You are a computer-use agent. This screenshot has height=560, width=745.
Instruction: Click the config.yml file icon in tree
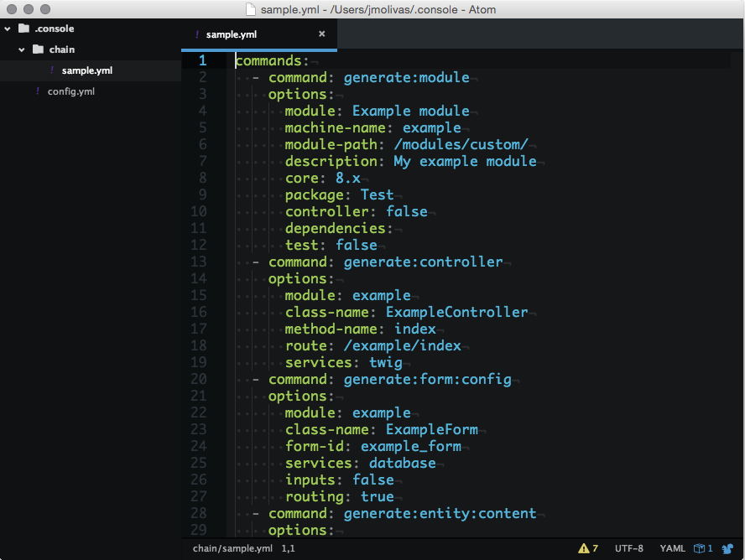(x=38, y=91)
